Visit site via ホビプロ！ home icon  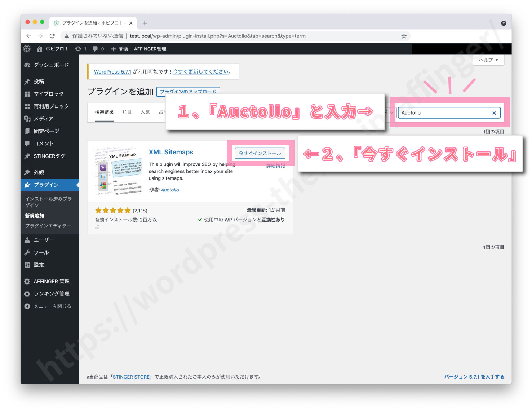click(52, 49)
